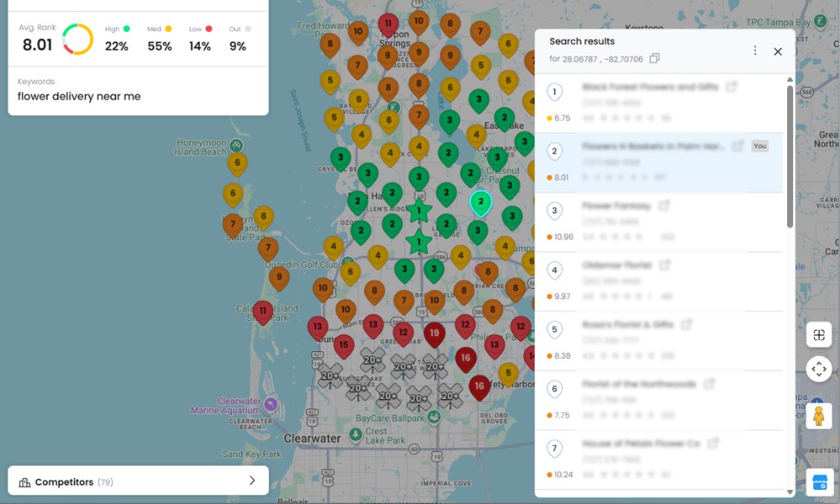Click the Med 55% yellow legend dot

(x=168, y=29)
